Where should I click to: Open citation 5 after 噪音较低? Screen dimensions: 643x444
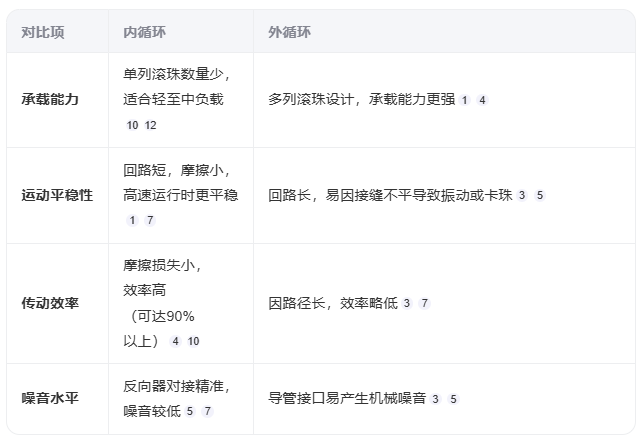pos(190,411)
